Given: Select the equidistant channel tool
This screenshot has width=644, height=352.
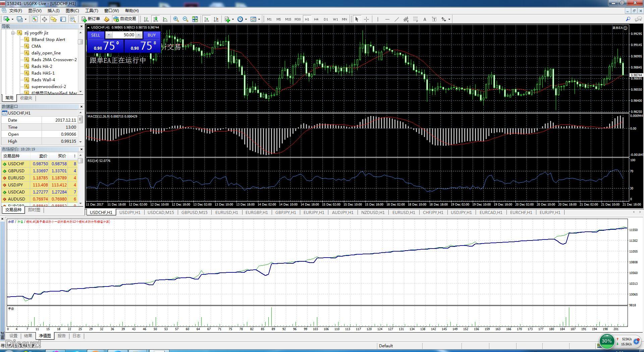Looking at the screenshot, I should click(406, 19).
